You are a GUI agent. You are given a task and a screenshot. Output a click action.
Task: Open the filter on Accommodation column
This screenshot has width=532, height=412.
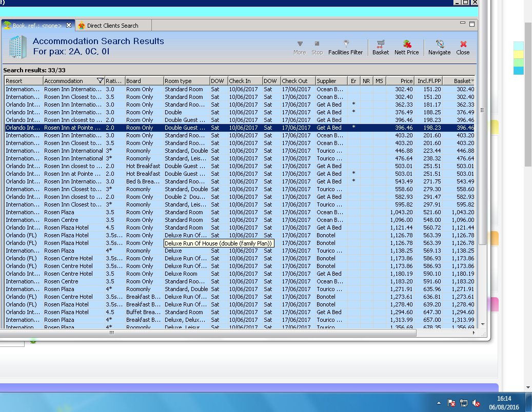pos(100,81)
